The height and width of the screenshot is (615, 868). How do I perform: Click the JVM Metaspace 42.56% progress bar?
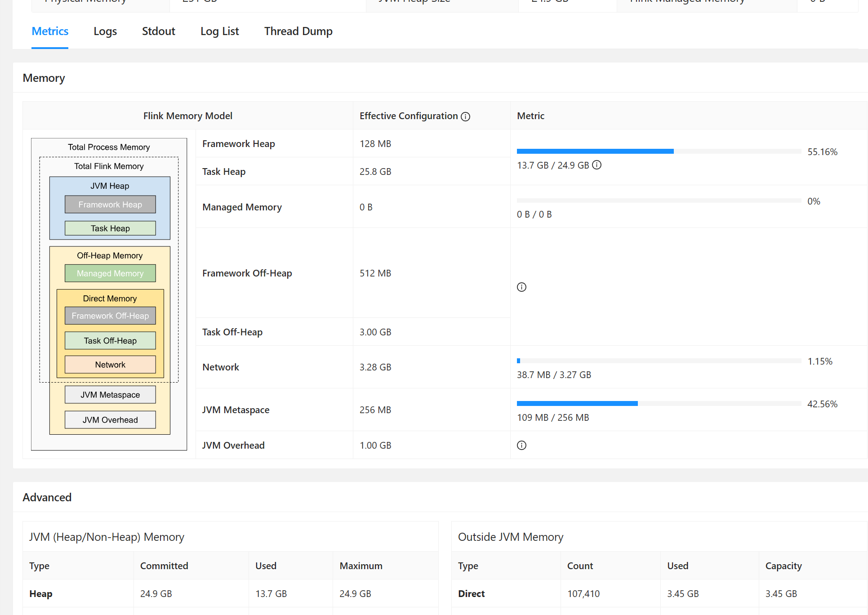tap(659, 404)
